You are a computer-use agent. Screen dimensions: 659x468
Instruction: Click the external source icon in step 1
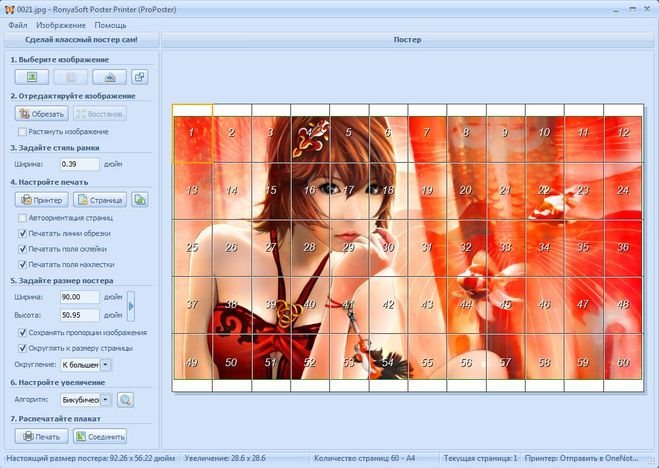[140, 77]
